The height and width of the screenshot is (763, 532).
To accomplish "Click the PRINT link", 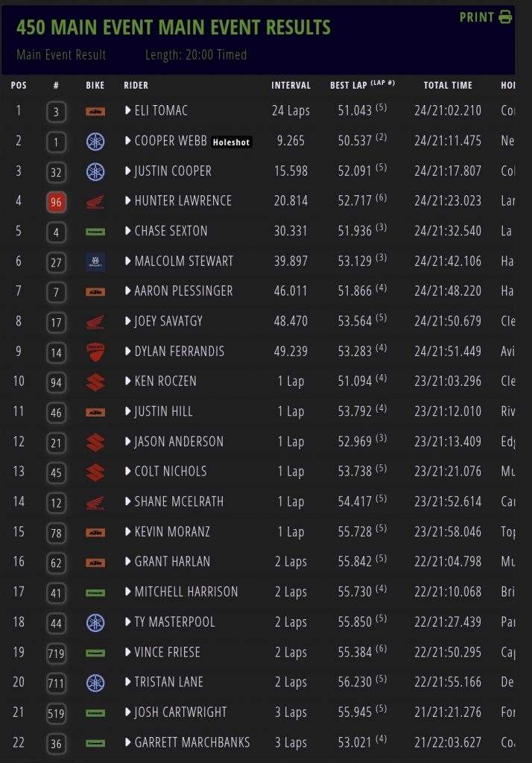I will [477, 17].
